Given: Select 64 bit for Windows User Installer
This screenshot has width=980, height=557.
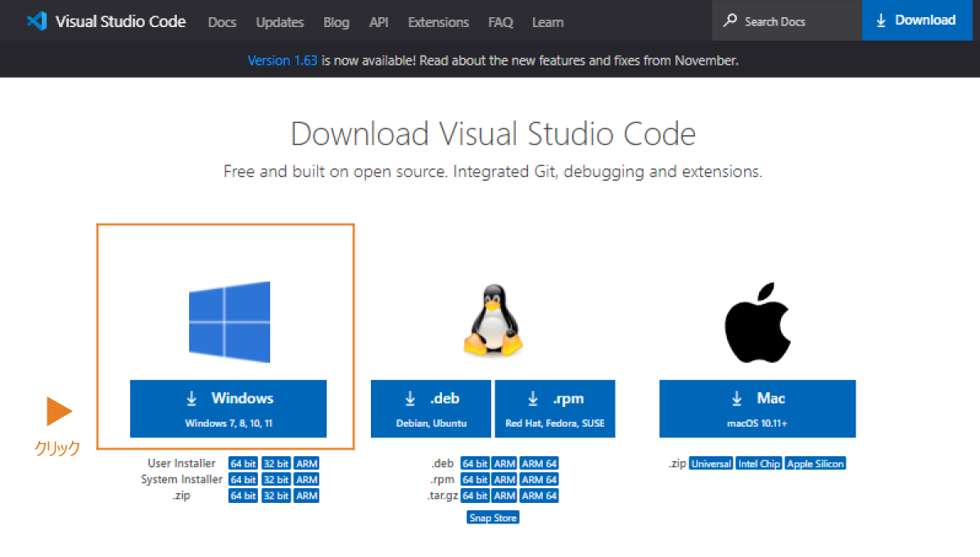Looking at the screenshot, I should tap(243, 464).
